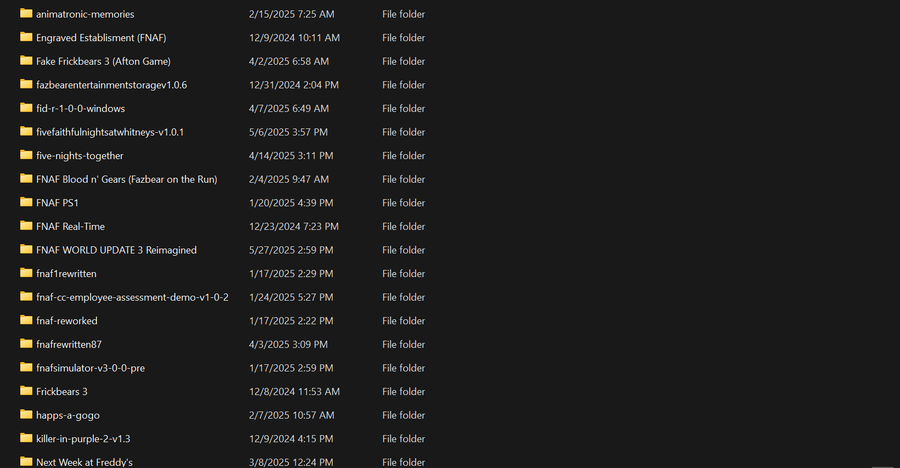Image resolution: width=900 pixels, height=468 pixels.
Task: Select fazbearentertainmentstoragev1.0.6 folder name
Action: click(111, 85)
